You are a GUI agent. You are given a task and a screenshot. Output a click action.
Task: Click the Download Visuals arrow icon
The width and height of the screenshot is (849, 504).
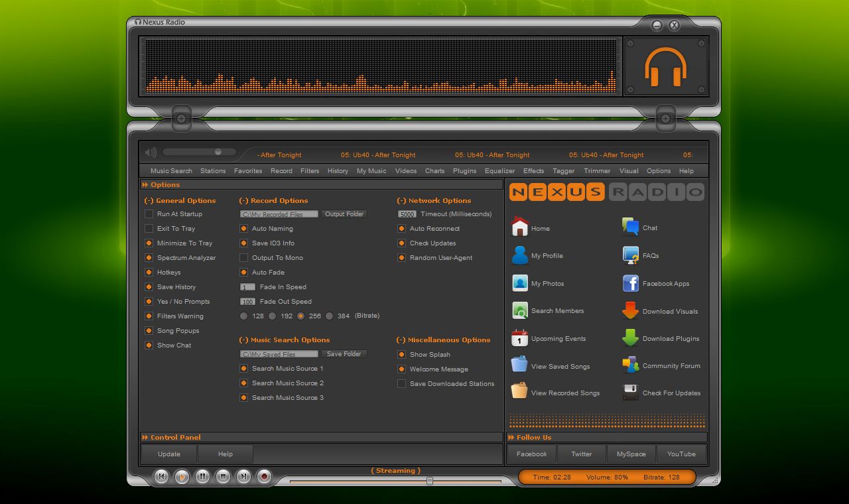pos(630,310)
